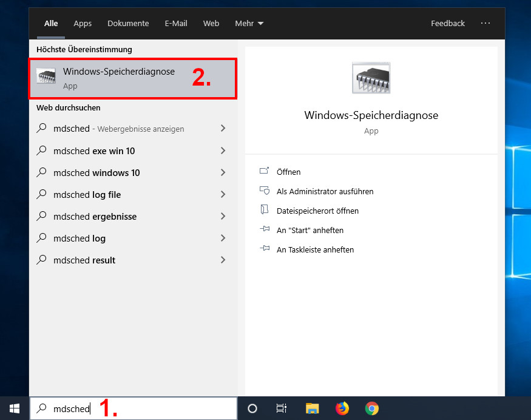Click Als Administrator ausführen icon
The image size is (531, 420).
[x=265, y=191]
